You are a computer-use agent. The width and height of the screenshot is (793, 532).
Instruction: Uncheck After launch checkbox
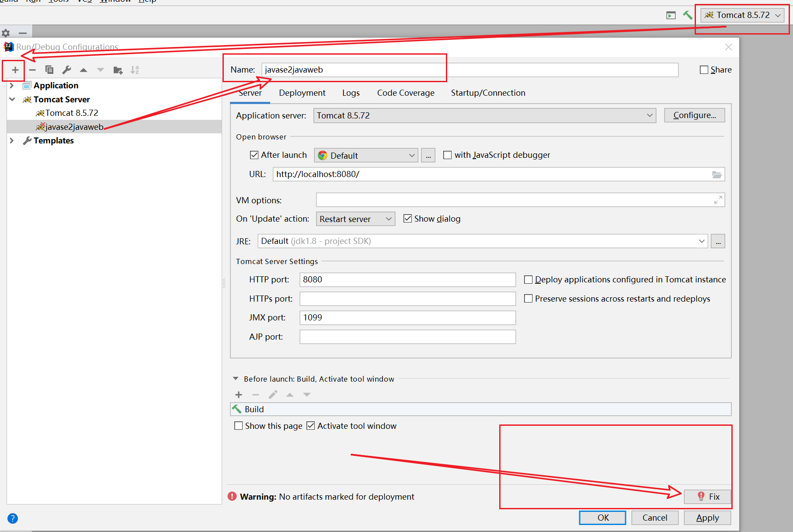click(254, 155)
